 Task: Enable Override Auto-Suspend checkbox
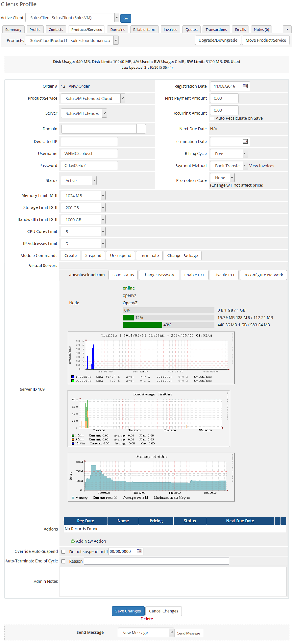(x=63, y=552)
